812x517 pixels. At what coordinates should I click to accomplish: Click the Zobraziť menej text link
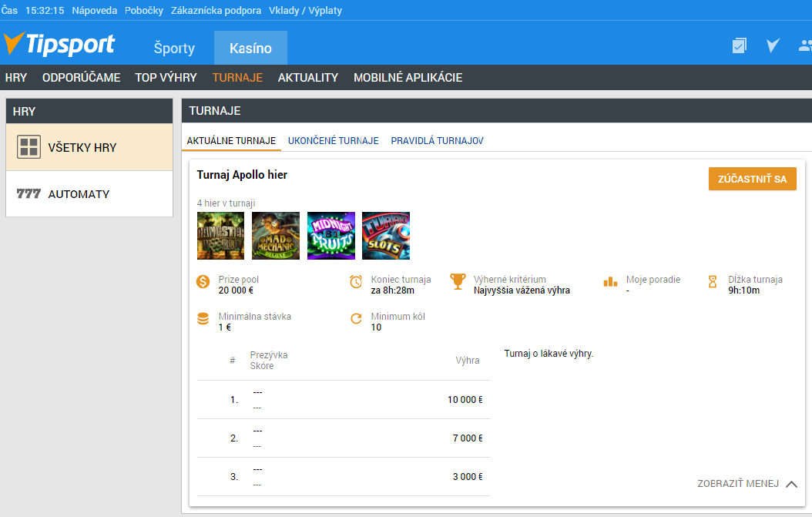tap(738, 483)
